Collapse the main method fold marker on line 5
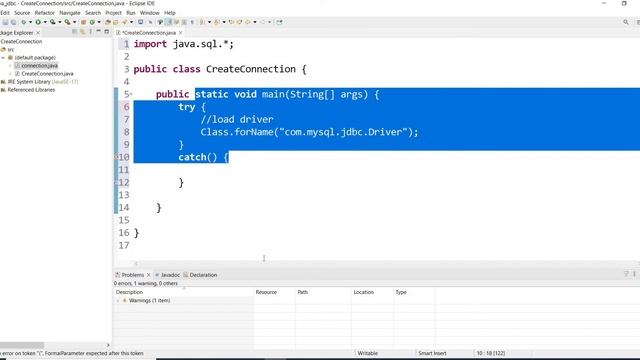 tap(131, 94)
